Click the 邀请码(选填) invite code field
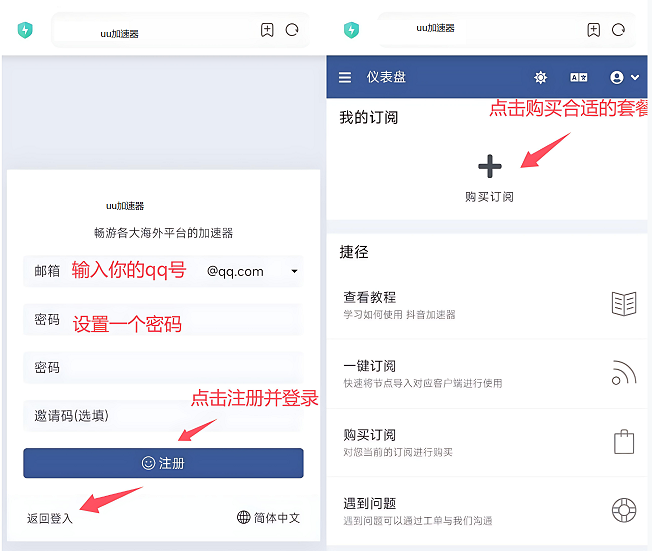652x551 pixels. [163, 415]
